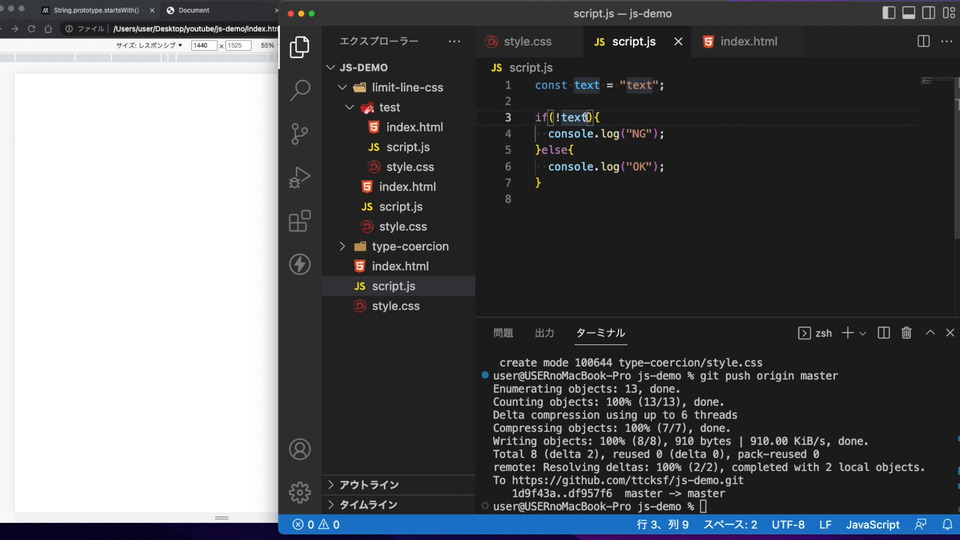Click the feedback icon in status bar

coord(920,525)
